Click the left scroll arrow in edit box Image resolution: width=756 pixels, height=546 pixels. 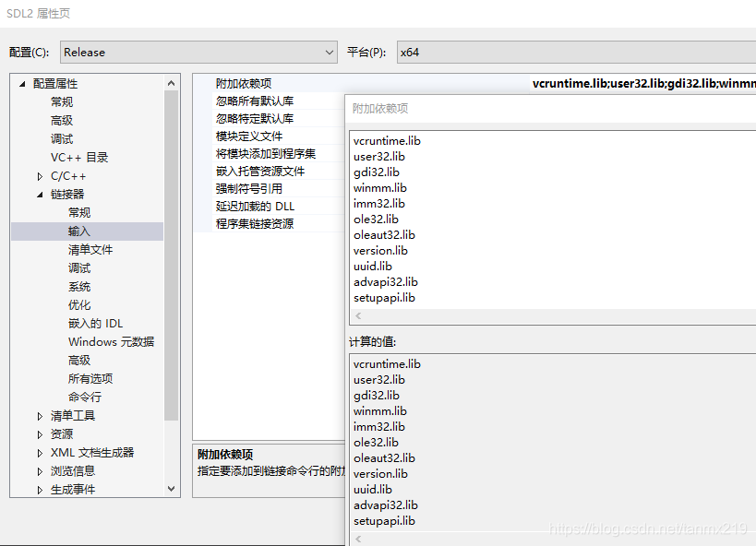[358, 316]
